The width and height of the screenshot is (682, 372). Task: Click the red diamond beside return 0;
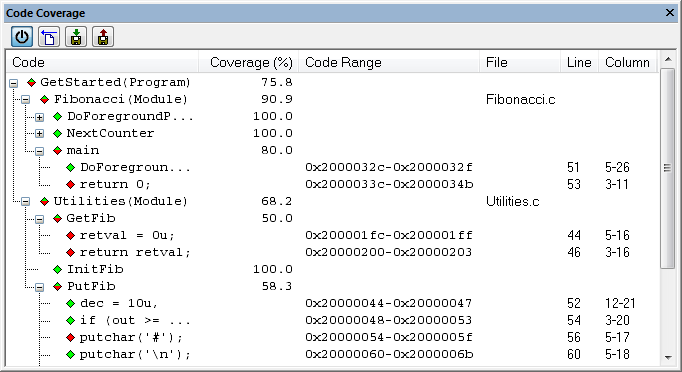click(71, 184)
